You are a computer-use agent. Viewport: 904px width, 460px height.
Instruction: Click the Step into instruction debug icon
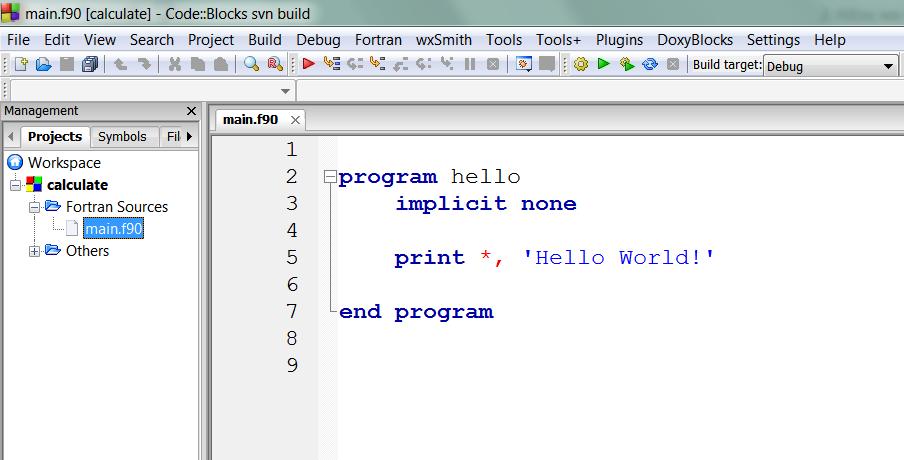[x=447, y=64]
